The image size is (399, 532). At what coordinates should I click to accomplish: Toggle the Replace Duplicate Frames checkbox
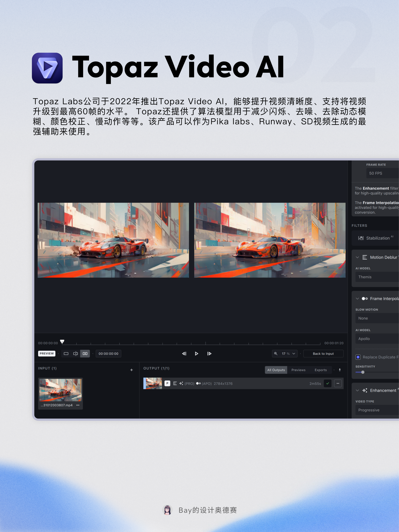pyautogui.click(x=358, y=357)
